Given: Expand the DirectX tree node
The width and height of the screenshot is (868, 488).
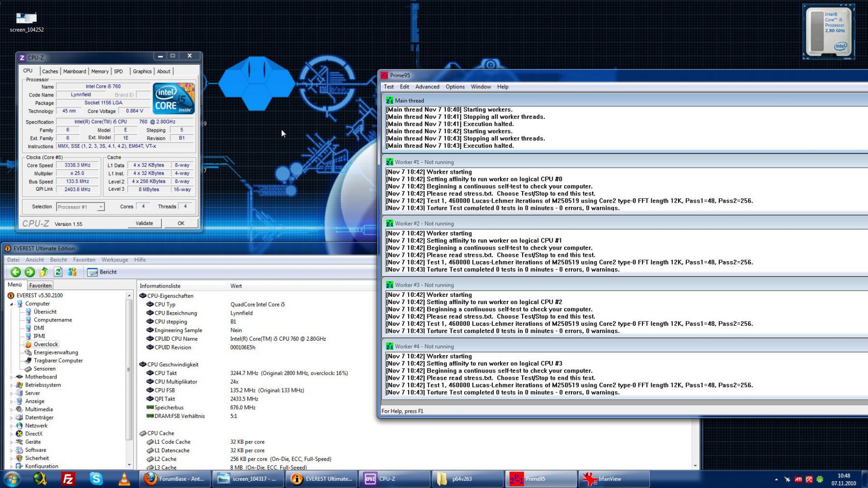Looking at the screenshot, I should (12, 434).
